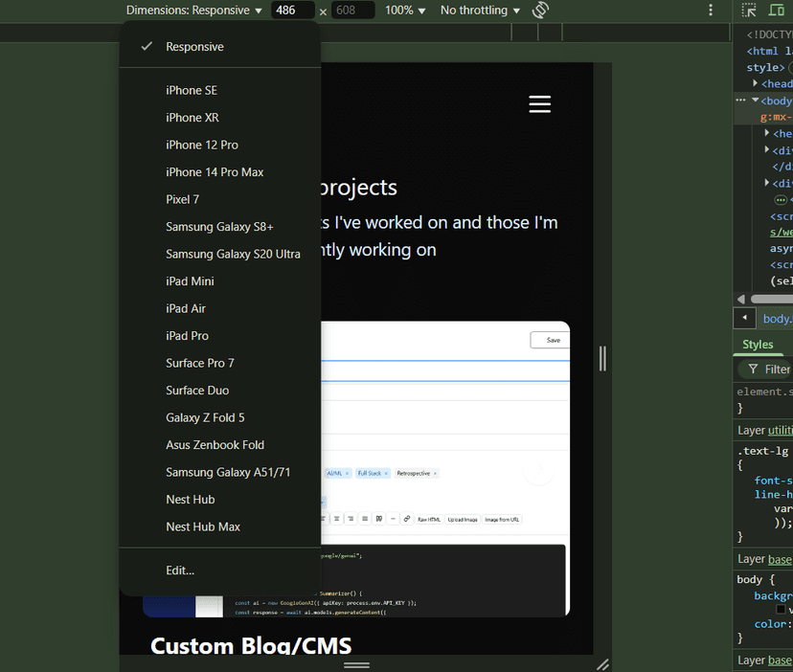Click the rotate device orientation icon
The height and width of the screenshot is (672, 793).
coord(540,11)
